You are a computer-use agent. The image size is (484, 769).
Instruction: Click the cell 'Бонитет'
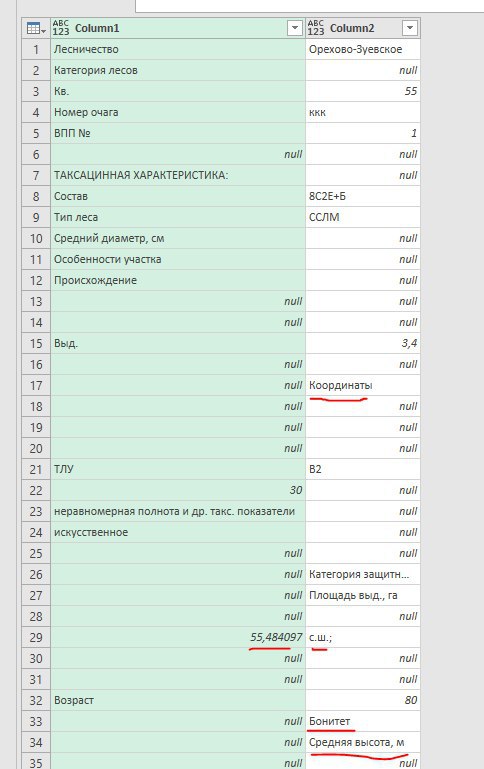363,721
